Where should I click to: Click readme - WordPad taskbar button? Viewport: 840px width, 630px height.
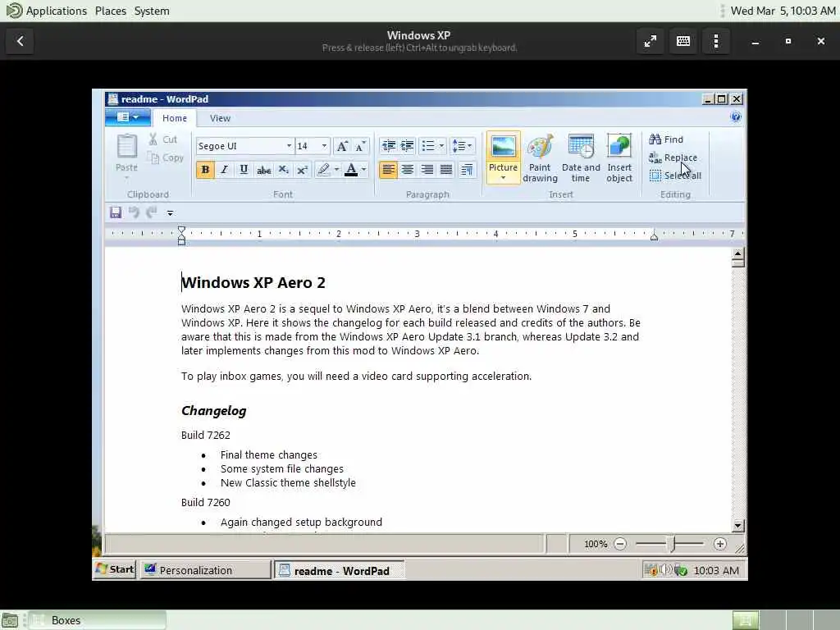340,571
